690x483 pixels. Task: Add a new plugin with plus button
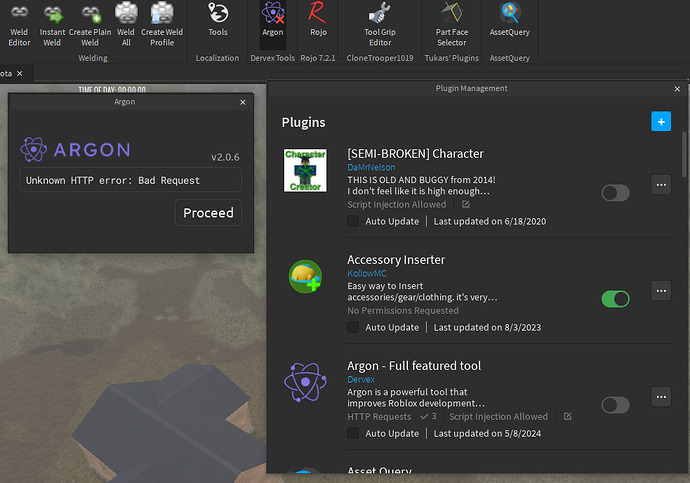coord(661,121)
